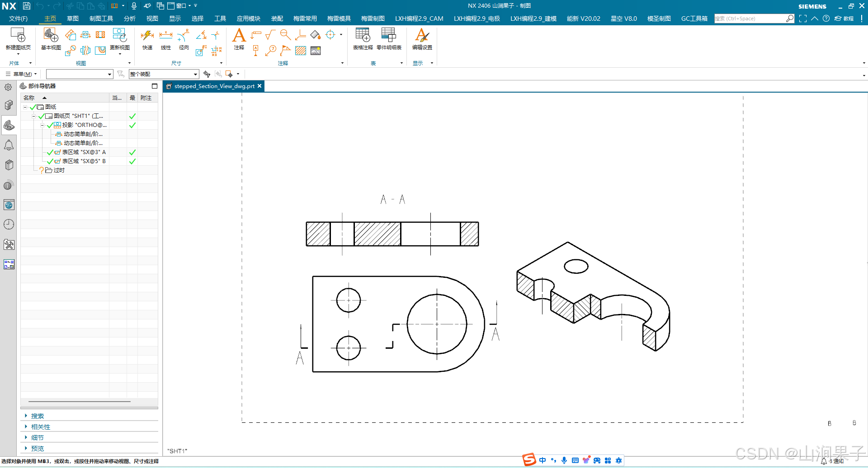Switch to the 分析 ribbon tab
This screenshot has height=468, width=868.
pyautogui.click(x=130, y=19)
